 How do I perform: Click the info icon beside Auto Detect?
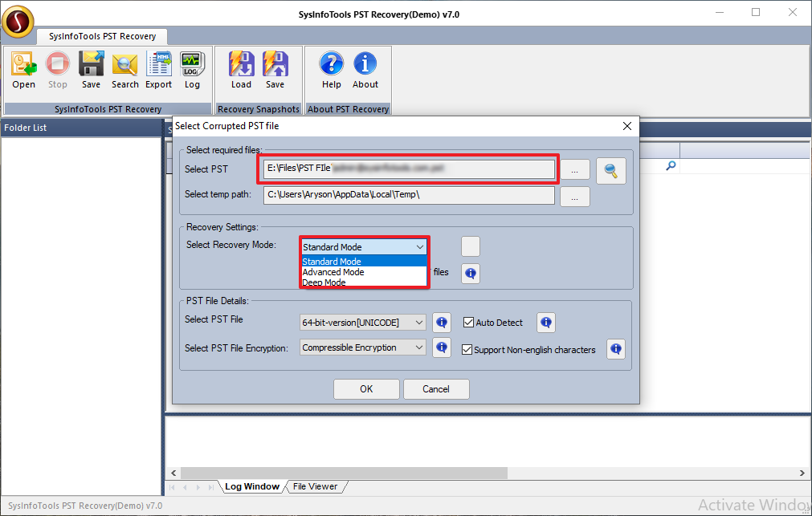(546, 323)
